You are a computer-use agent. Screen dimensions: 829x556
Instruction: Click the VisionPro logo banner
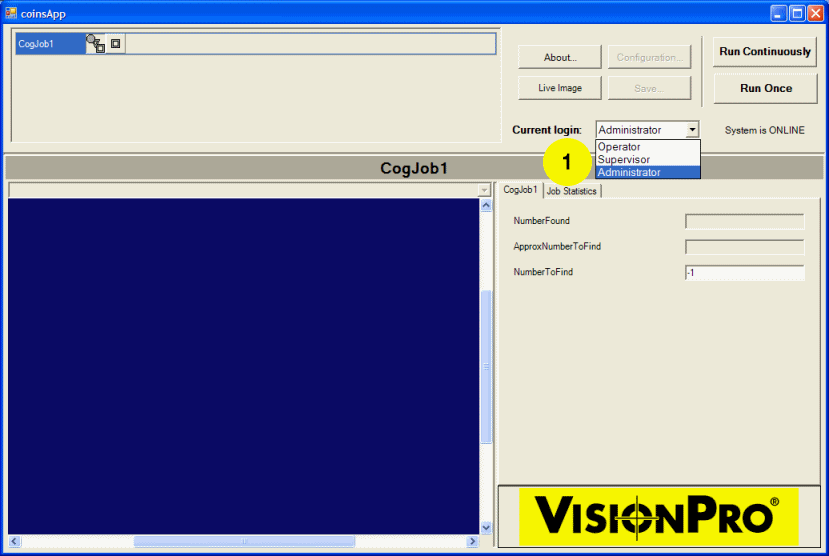[x=658, y=516]
